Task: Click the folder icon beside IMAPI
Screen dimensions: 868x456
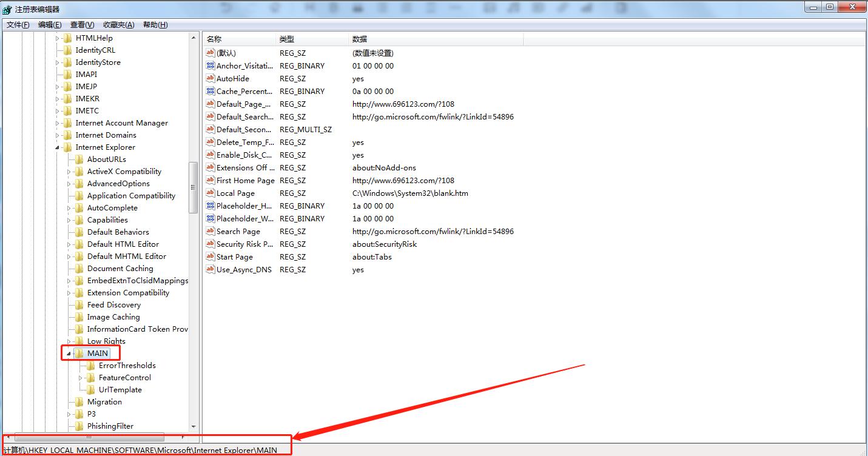Action: pyautogui.click(x=68, y=74)
